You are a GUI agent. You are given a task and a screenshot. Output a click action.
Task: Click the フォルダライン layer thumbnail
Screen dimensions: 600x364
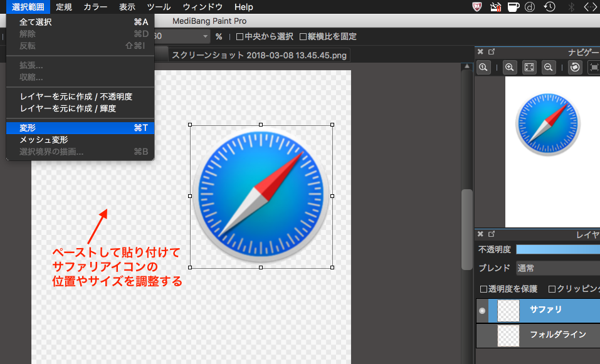(508, 335)
